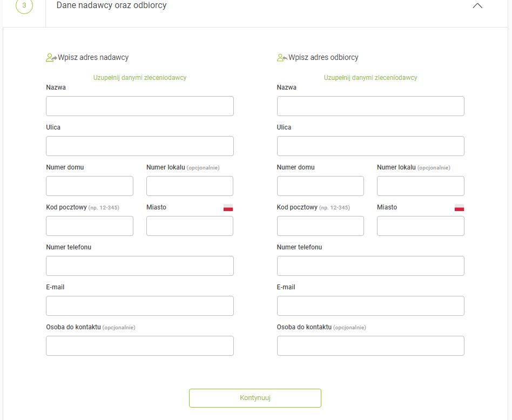512x420 pixels.
Task: Focus the recipient Nazwa field
Action: pos(370,106)
